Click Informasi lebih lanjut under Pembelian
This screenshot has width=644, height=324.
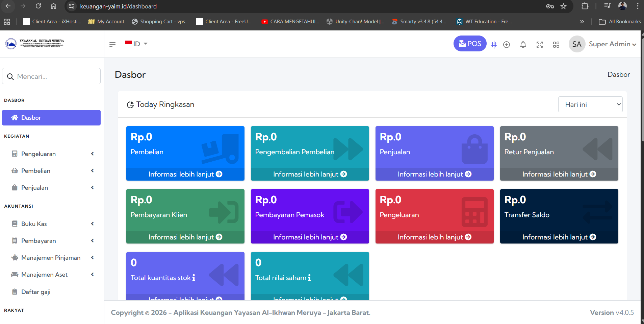185,174
